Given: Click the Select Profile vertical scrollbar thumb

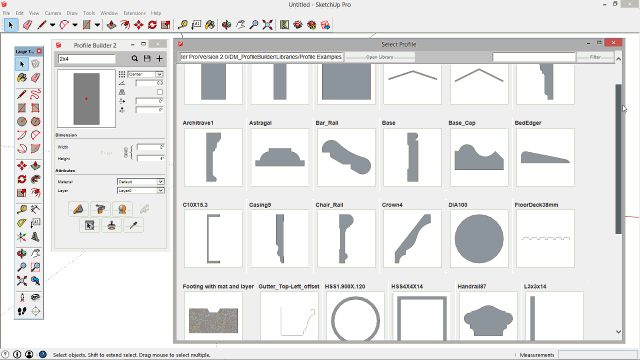Looking at the screenshot, I should [618, 159].
